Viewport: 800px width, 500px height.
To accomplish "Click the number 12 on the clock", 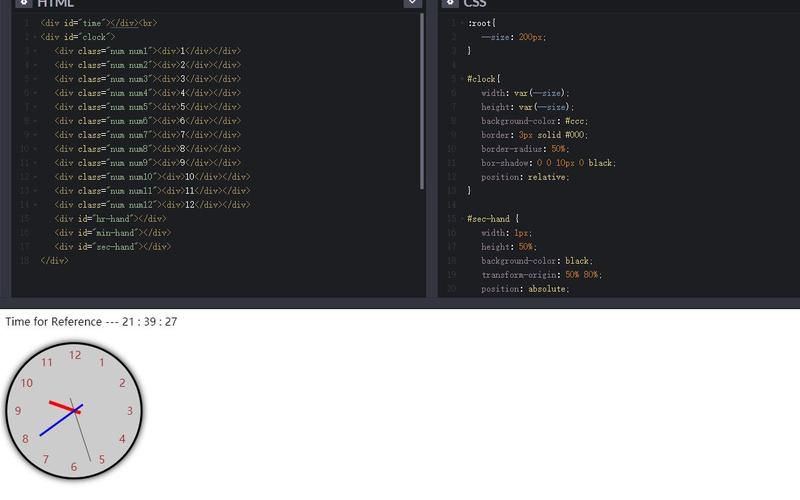I will pyautogui.click(x=74, y=355).
